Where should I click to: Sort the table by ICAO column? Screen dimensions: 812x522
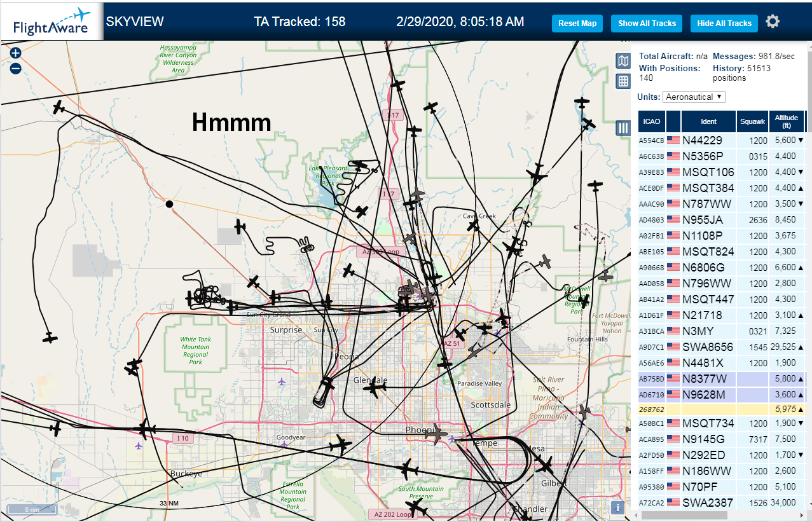pos(651,121)
